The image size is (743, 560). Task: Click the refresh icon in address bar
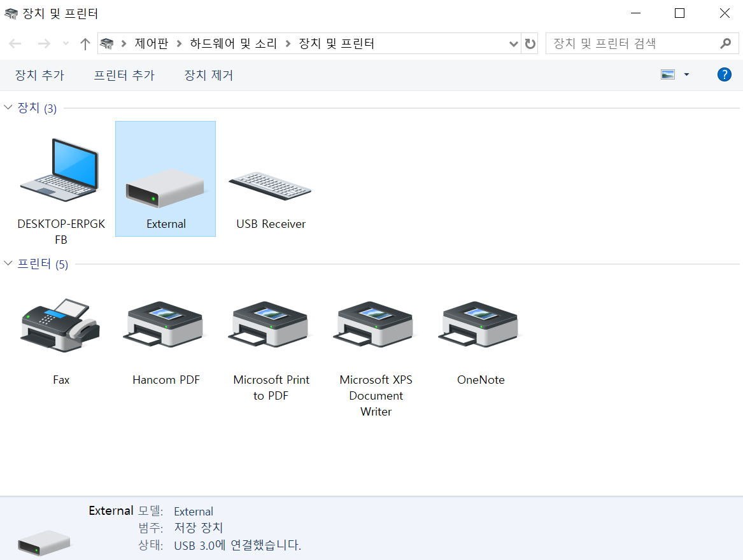coord(530,43)
